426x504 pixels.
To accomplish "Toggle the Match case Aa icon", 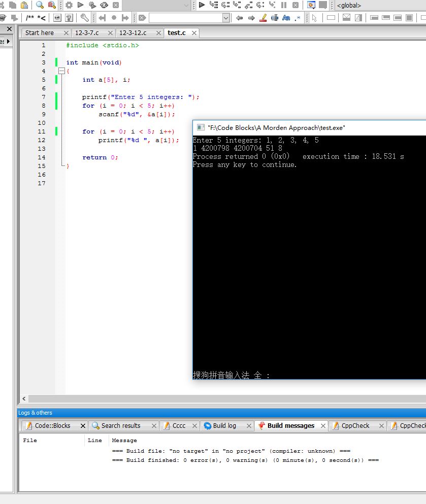I will [286, 18].
